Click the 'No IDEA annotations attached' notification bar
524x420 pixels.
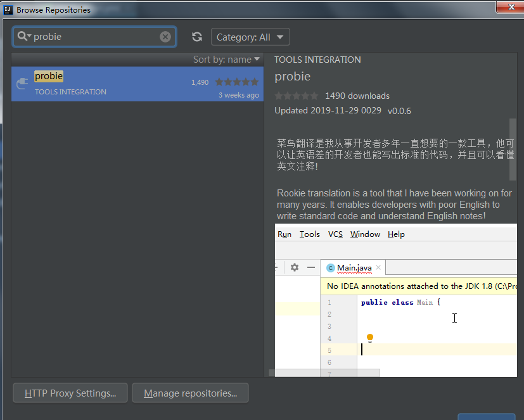point(418,286)
